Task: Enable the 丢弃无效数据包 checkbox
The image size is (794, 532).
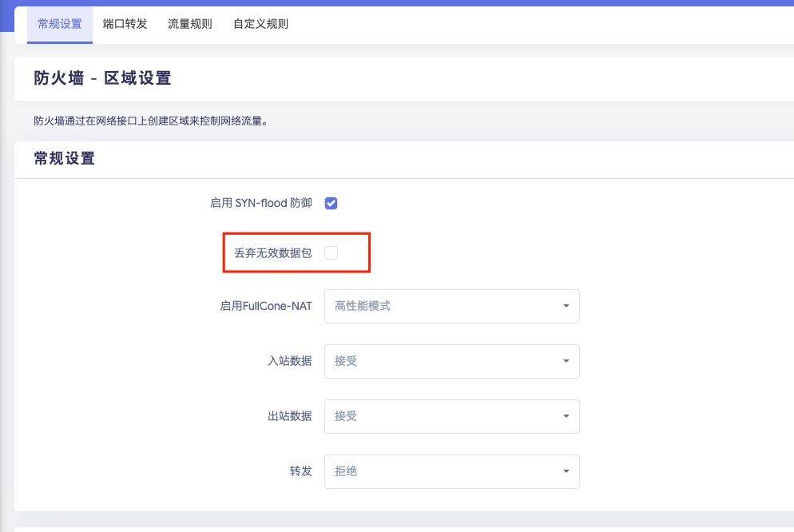Action: click(x=331, y=252)
